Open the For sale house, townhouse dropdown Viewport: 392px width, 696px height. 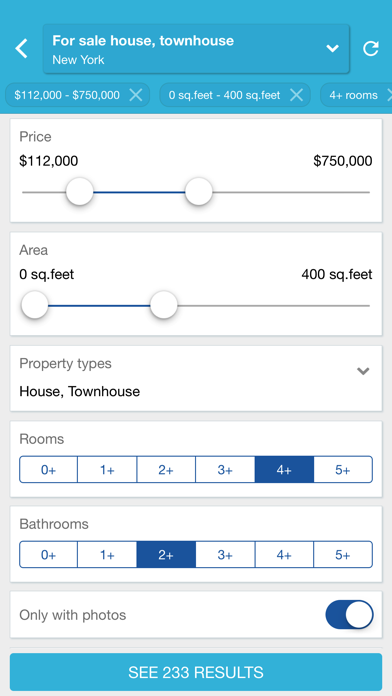[196, 49]
